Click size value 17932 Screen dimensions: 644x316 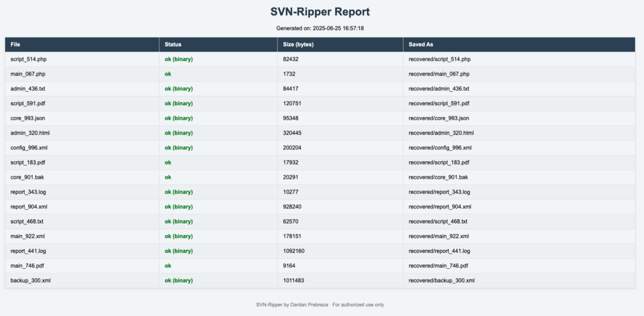coord(291,163)
